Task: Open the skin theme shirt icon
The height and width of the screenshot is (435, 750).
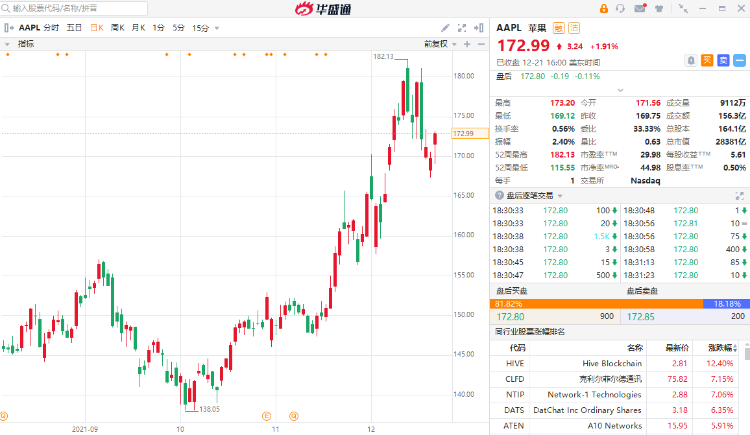Action: [659, 9]
